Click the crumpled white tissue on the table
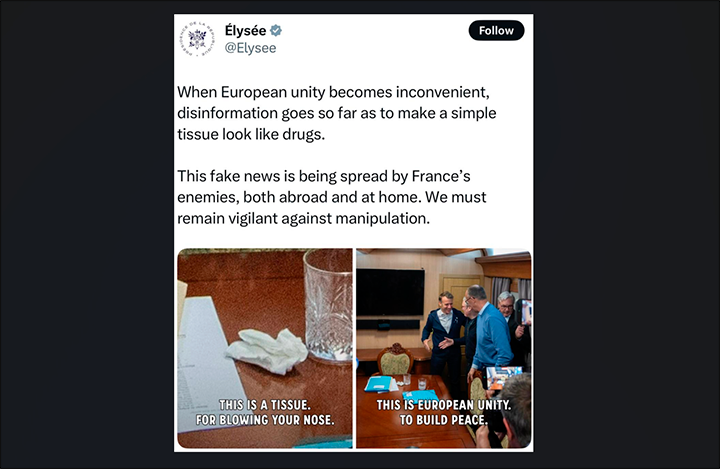The image size is (720, 469). point(267,351)
